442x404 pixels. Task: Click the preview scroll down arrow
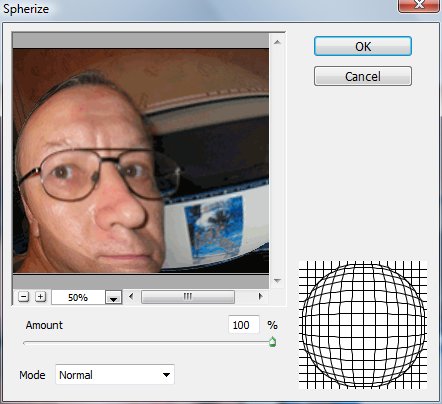point(277,281)
